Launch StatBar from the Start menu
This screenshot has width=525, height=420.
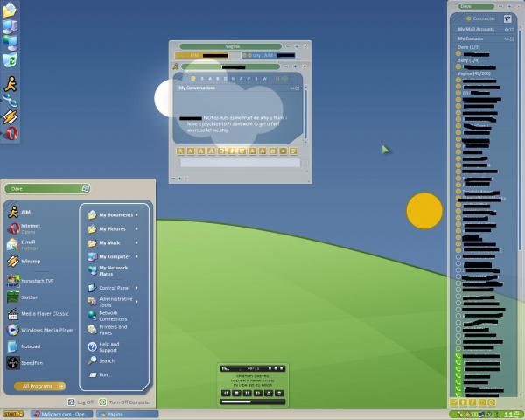pos(23,297)
